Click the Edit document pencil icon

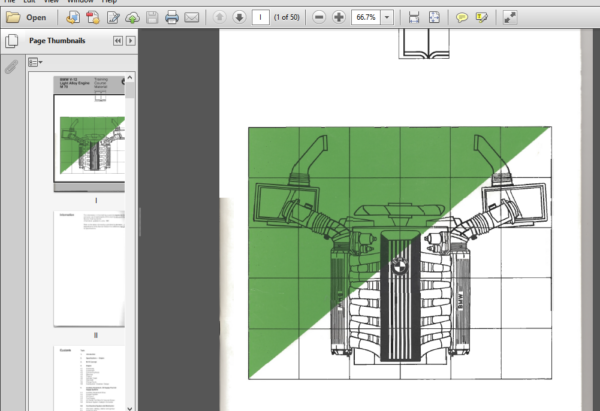click(113, 17)
